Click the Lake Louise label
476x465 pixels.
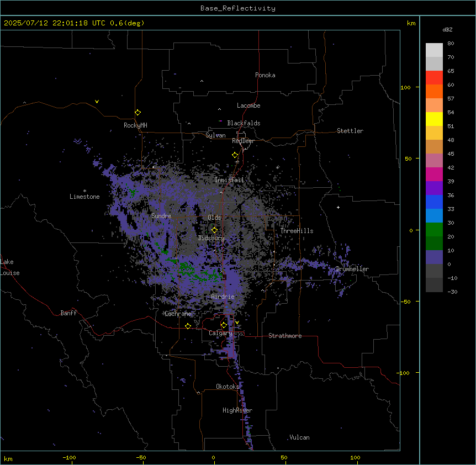[x=10, y=267]
